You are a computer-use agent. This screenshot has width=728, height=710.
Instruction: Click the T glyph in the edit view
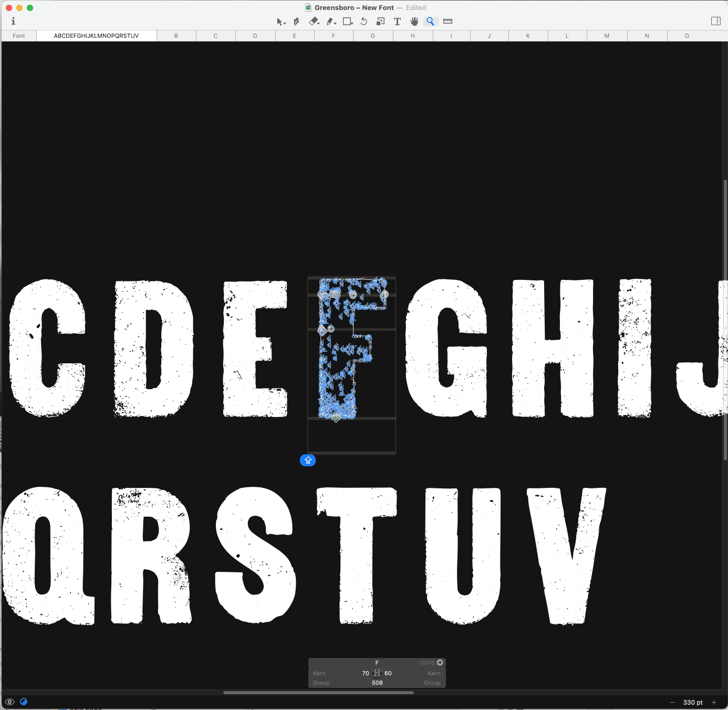357,556
